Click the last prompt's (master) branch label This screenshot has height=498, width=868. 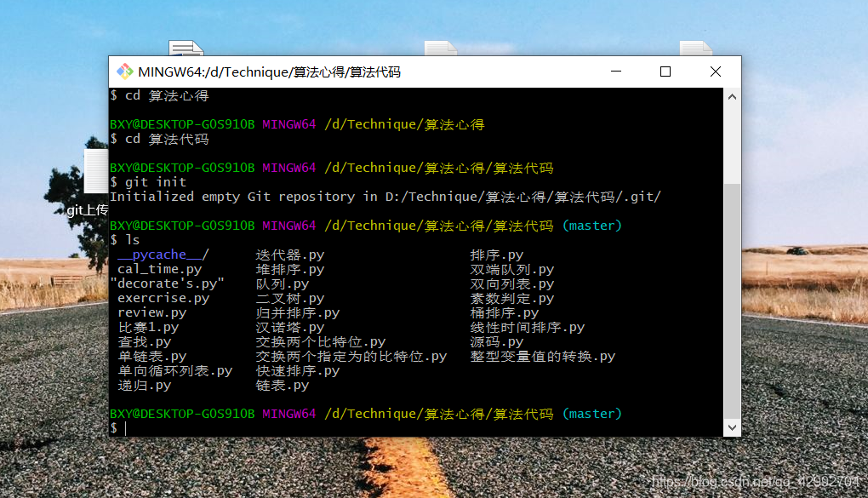point(592,414)
